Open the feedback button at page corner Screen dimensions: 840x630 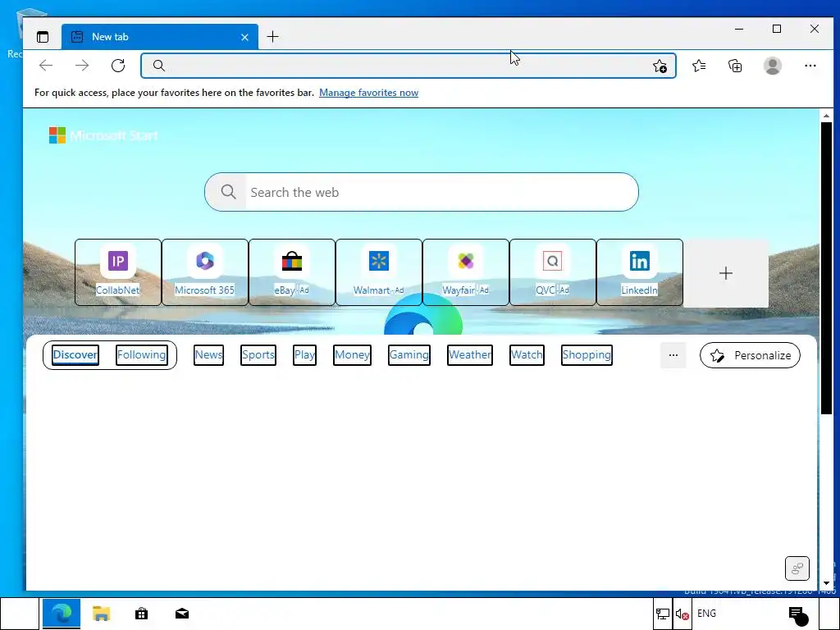pyautogui.click(x=797, y=568)
